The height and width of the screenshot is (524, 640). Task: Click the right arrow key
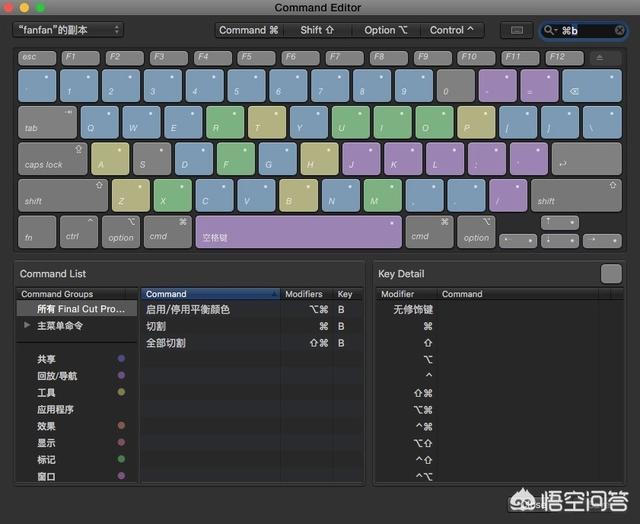click(602, 241)
